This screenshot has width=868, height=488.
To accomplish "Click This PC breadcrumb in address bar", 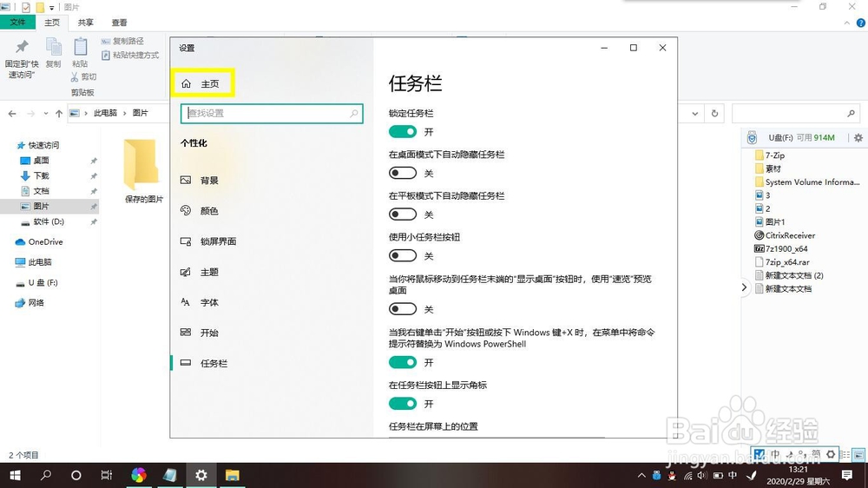I will (105, 113).
